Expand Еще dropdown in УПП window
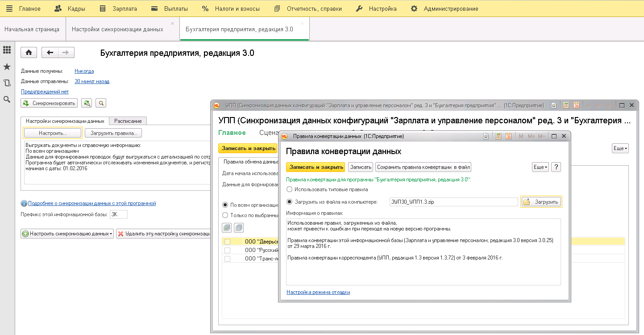The width and height of the screenshot is (644, 335). [x=620, y=148]
